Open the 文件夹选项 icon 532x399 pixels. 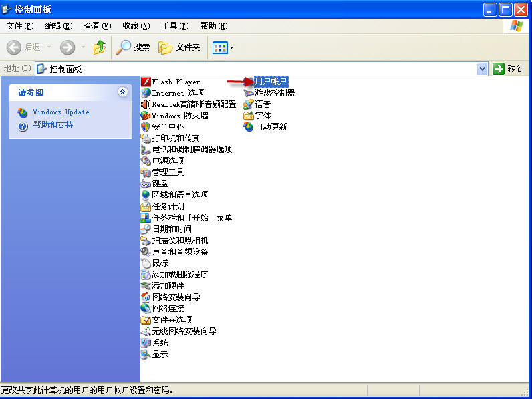pyautogui.click(x=146, y=320)
